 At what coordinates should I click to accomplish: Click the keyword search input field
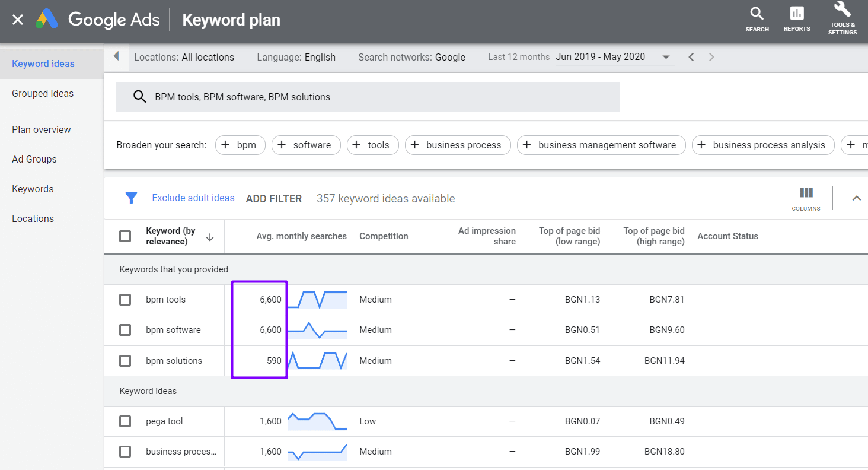click(x=368, y=97)
